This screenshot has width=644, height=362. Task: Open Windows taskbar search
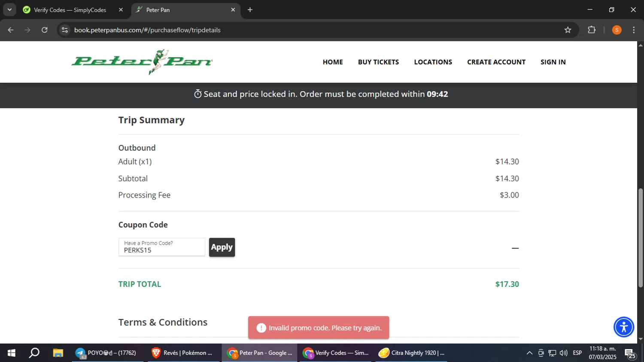[34, 353]
